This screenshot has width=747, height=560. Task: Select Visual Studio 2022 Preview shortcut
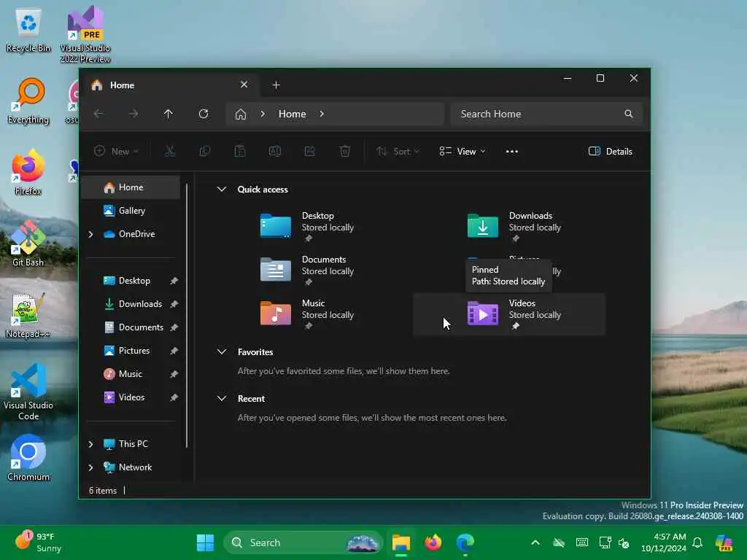point(85,34)
